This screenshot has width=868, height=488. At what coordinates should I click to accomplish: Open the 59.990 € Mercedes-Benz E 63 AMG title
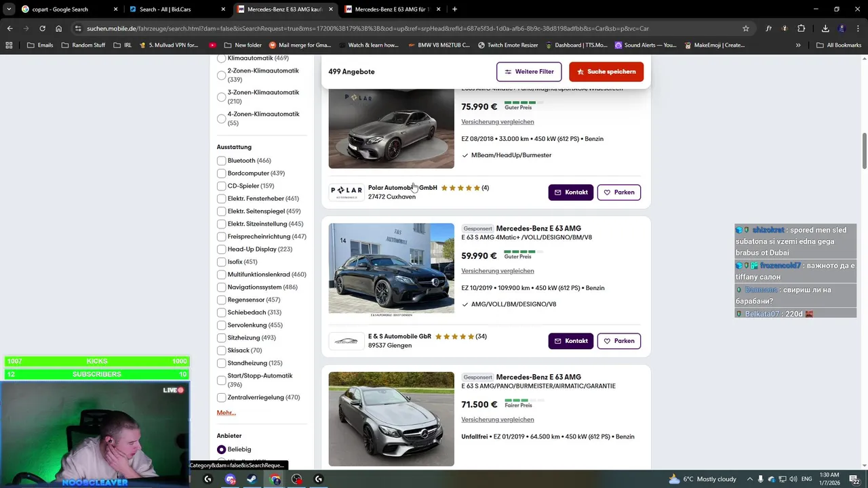[538, 228]
